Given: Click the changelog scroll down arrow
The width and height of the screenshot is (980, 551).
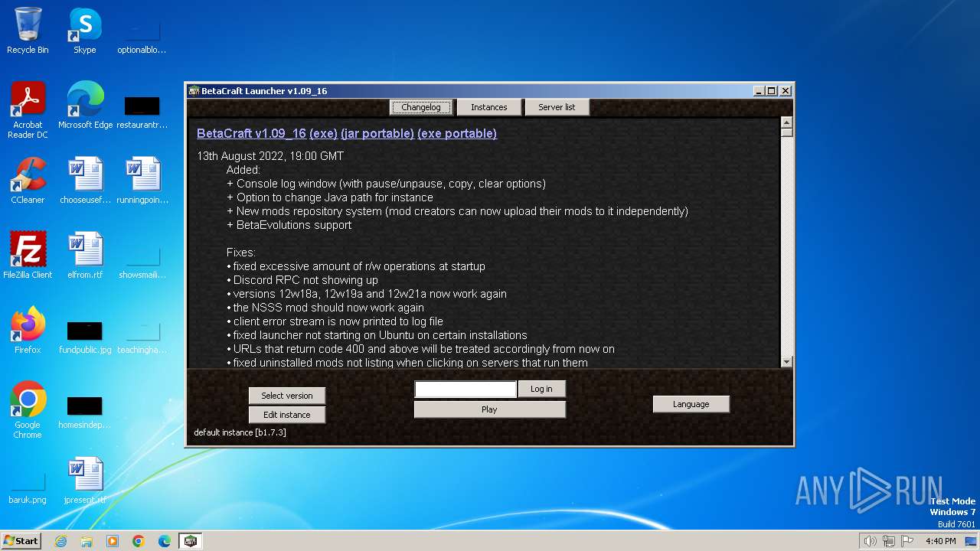Looking at the screenshot, I should point(786,361).
